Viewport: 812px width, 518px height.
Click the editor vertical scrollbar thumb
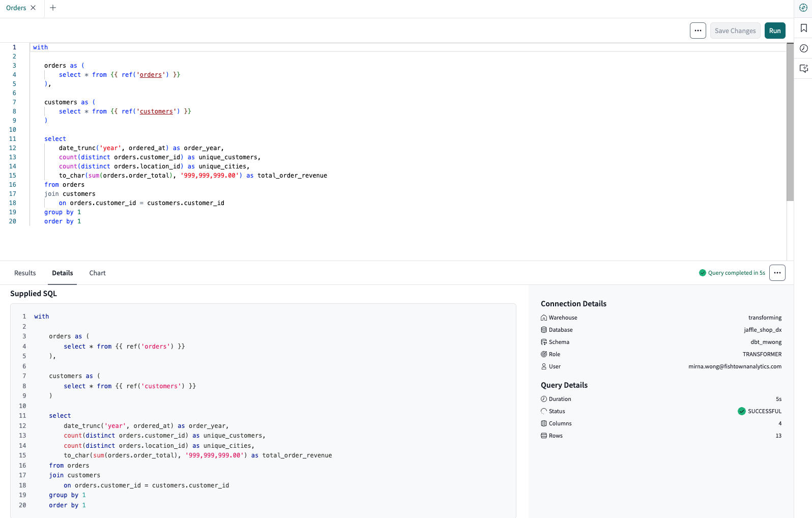tap(790, 122)
